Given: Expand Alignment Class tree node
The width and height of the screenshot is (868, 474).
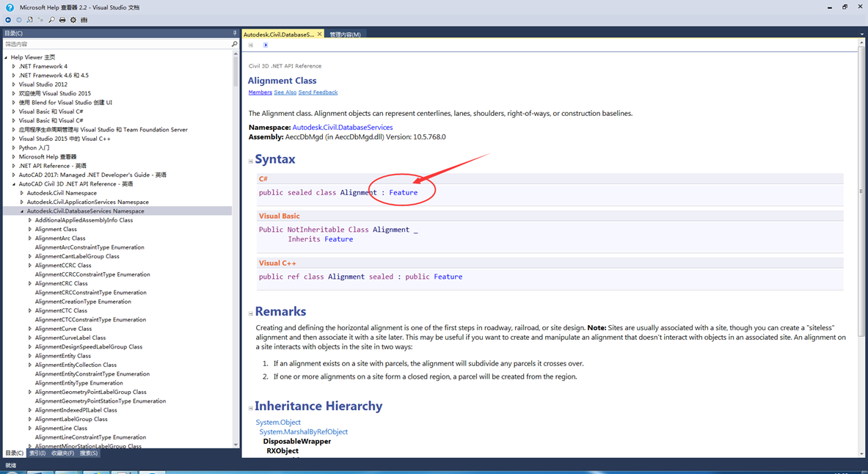Looking at the screenshot, I should [x=30, y=229].
